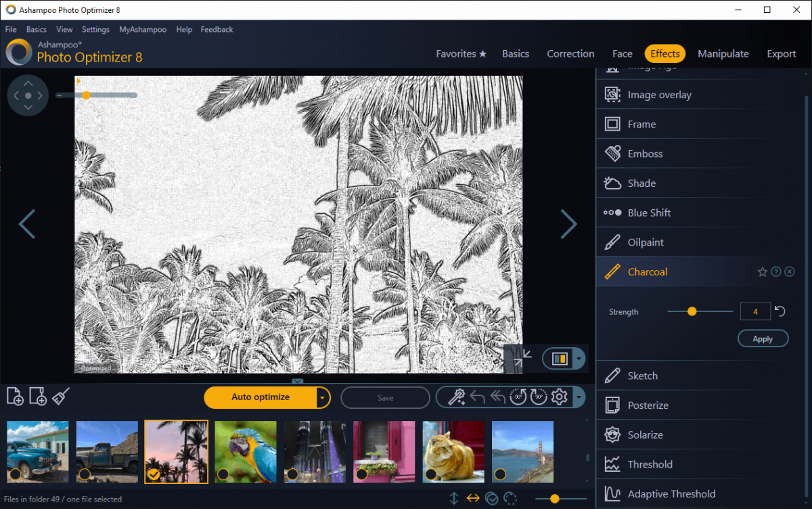Image resolution: width=812 pixels, height=509 pixels.
Task: Click the Charcoal Strength slider handle
Action: tap(692, 311)
